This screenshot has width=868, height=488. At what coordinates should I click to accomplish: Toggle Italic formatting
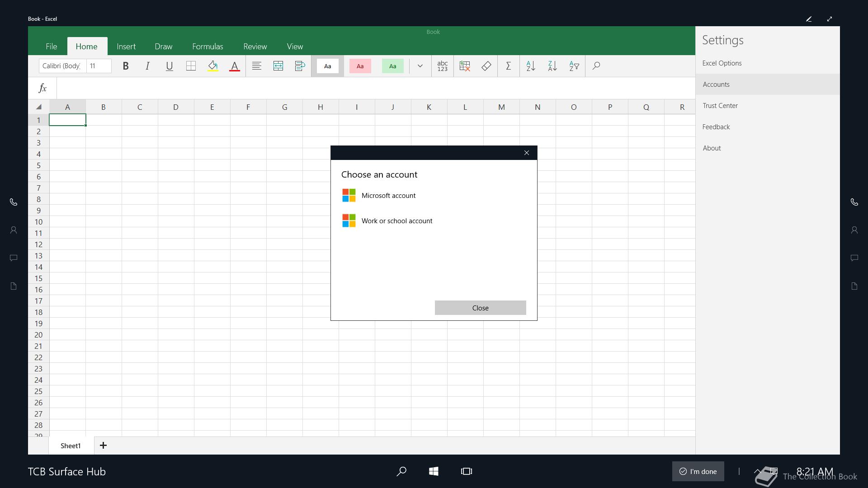click(147, 66)
